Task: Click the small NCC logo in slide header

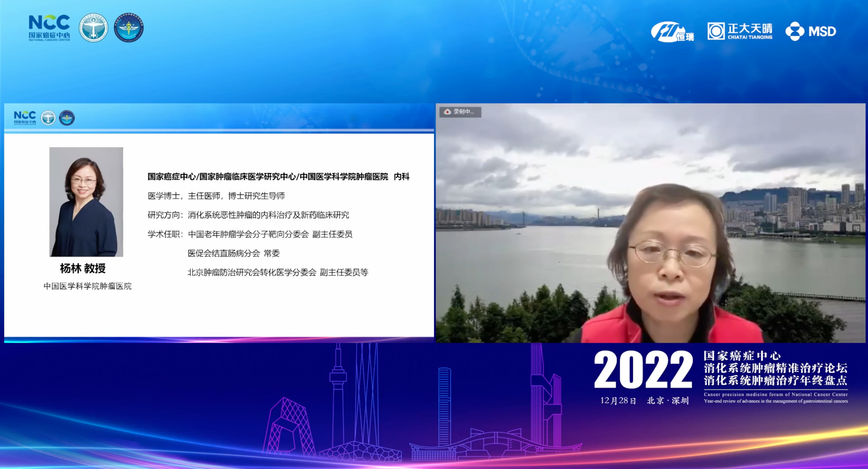Action: (25, 118)
